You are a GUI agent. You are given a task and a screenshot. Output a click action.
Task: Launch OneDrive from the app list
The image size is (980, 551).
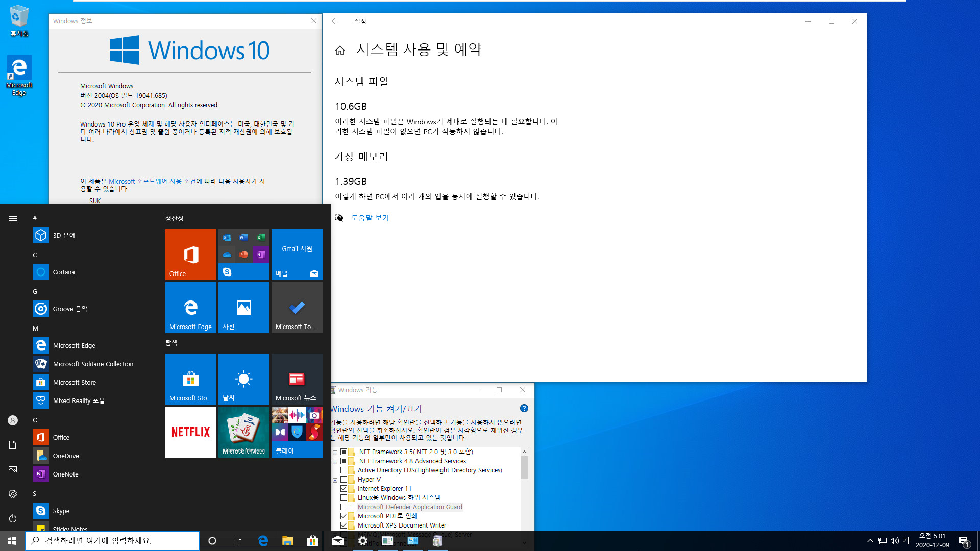pyautogui.click(x=92, y=456)
